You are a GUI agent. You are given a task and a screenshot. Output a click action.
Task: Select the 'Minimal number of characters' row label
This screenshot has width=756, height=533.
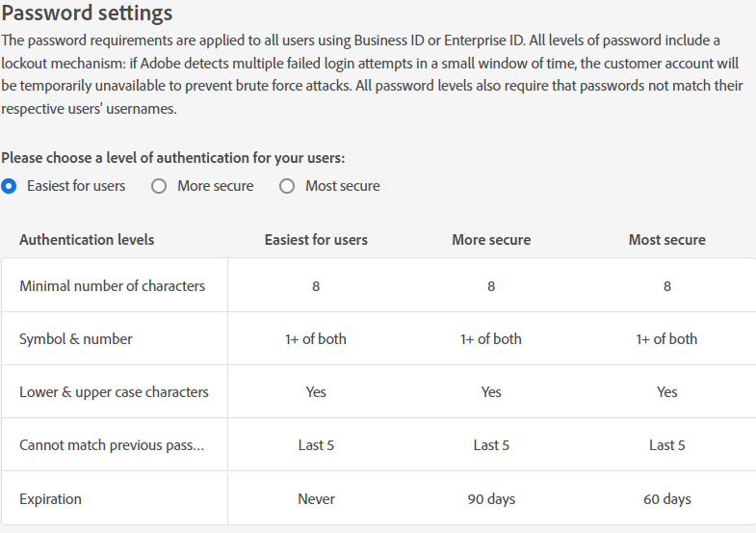(x=112, y=285)
